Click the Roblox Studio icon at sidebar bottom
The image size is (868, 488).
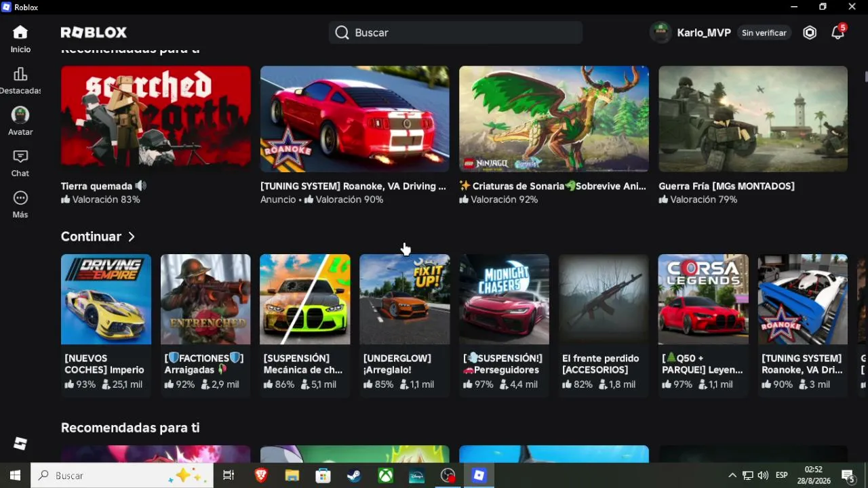click(x=20, y=443)
